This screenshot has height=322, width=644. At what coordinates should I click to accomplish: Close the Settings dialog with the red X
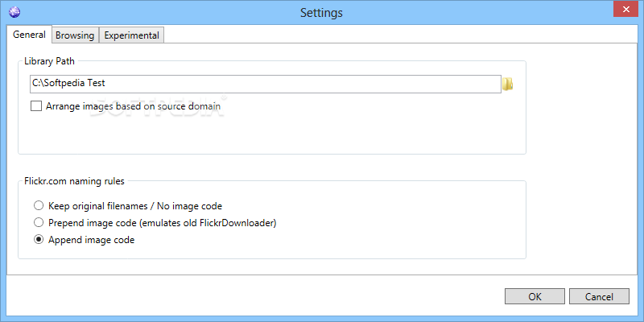point(625,9)
